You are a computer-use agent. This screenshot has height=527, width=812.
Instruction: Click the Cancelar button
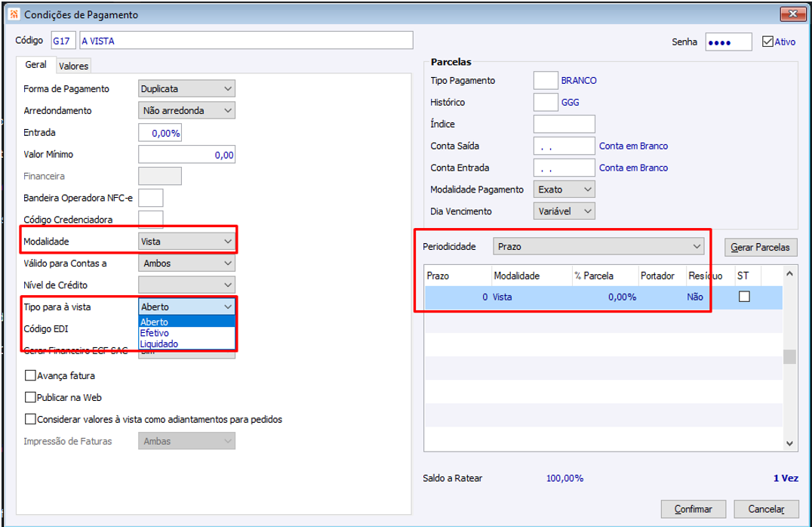(766, 509)
